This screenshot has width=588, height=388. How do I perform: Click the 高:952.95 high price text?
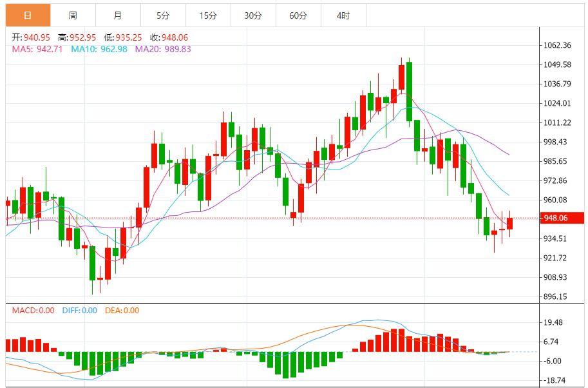(77, 37)
